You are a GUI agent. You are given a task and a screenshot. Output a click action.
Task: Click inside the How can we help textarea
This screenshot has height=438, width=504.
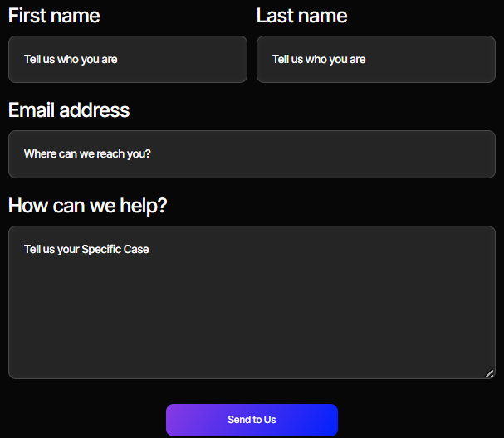click(252, 303)
